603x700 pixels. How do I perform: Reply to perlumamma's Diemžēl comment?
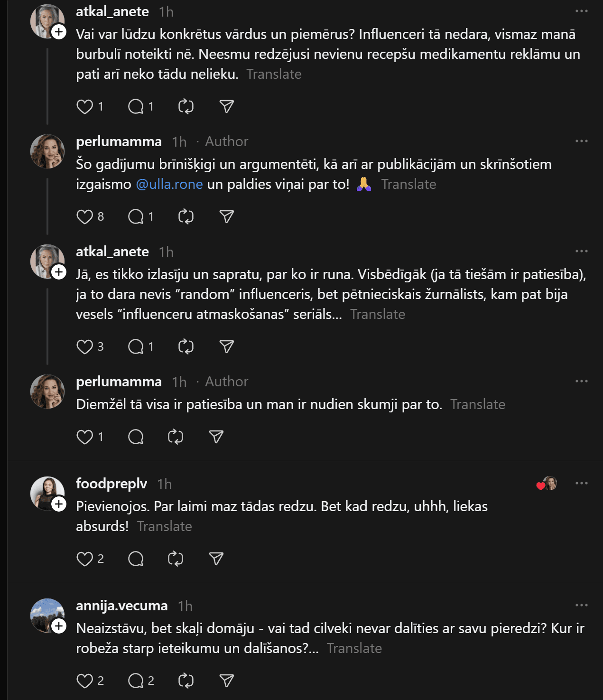point(136,437)
